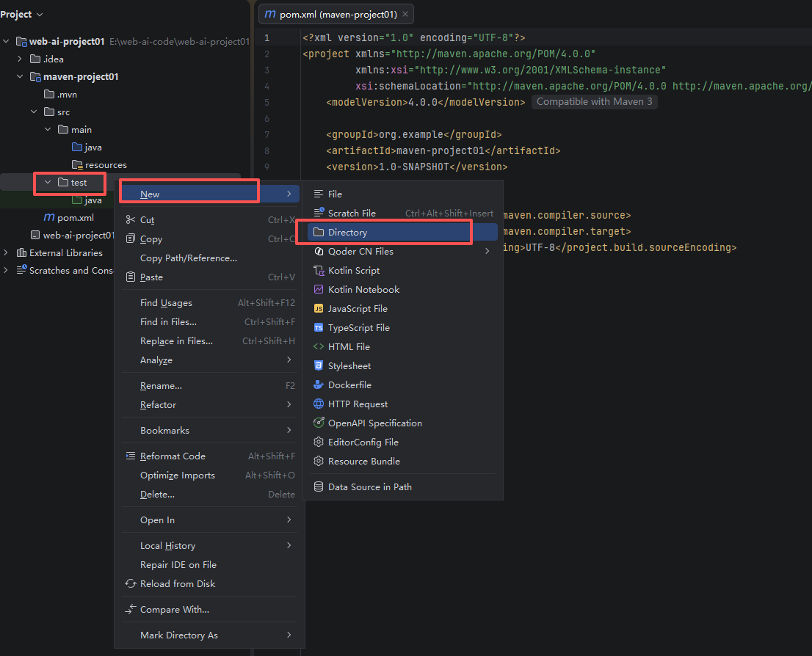The image size is (812, 656).
Task: Click the Stylesheet CSS icon
Action: [319, 365]
